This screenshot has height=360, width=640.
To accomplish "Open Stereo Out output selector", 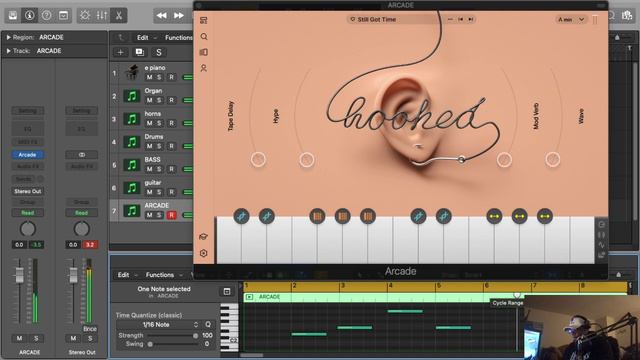I will (28, 191).
